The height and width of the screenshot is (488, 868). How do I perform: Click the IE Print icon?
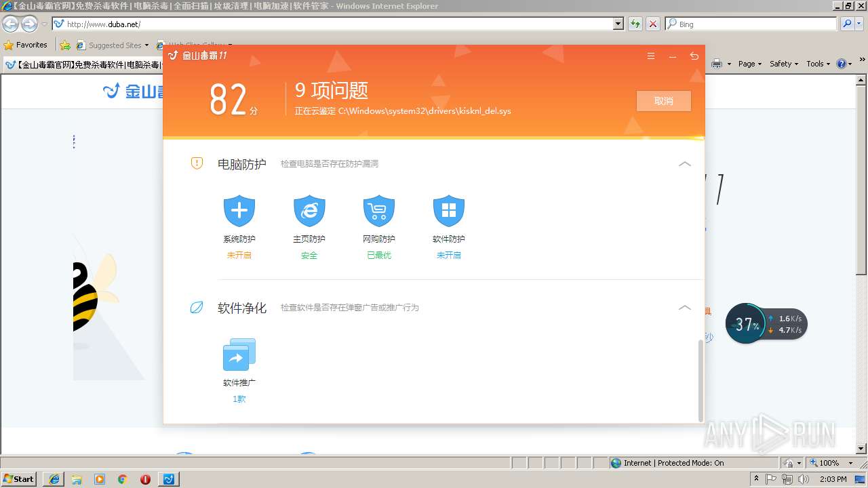pyautogui.click(x=717, y=64)
